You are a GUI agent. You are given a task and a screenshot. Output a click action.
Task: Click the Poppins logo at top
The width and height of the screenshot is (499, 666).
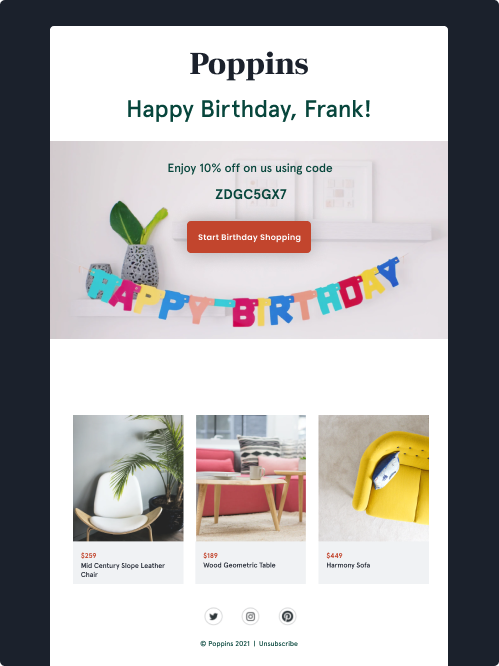coord(249,64)
